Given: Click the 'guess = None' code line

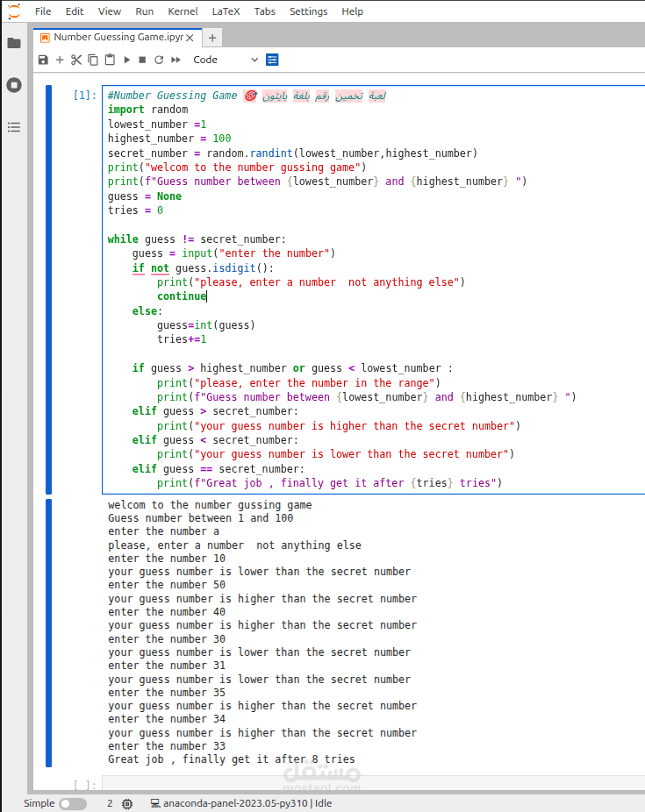Looking at the screenshot, I should [145, 196].
